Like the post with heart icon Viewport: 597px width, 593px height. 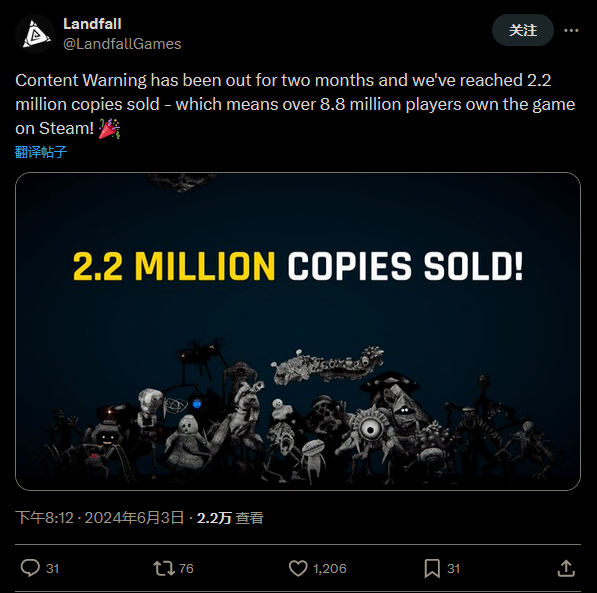pyautogui.click(x=298, y=568)
